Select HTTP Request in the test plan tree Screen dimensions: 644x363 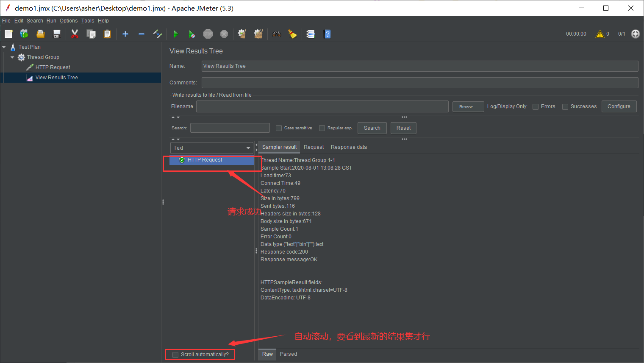click(x=53, y=67)
